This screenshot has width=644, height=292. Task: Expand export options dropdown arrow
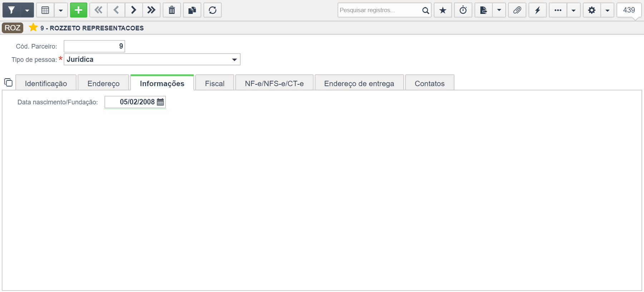[x=499, y=10]
